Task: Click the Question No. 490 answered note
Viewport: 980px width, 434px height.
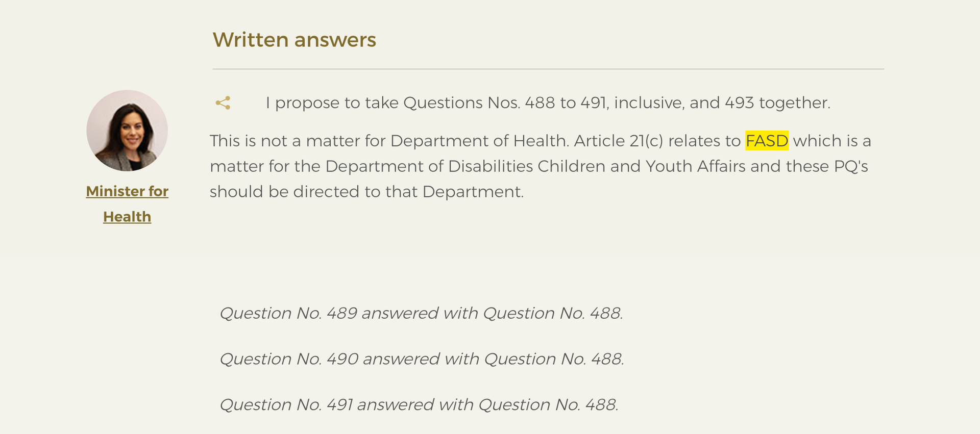Action: [422, 359]
